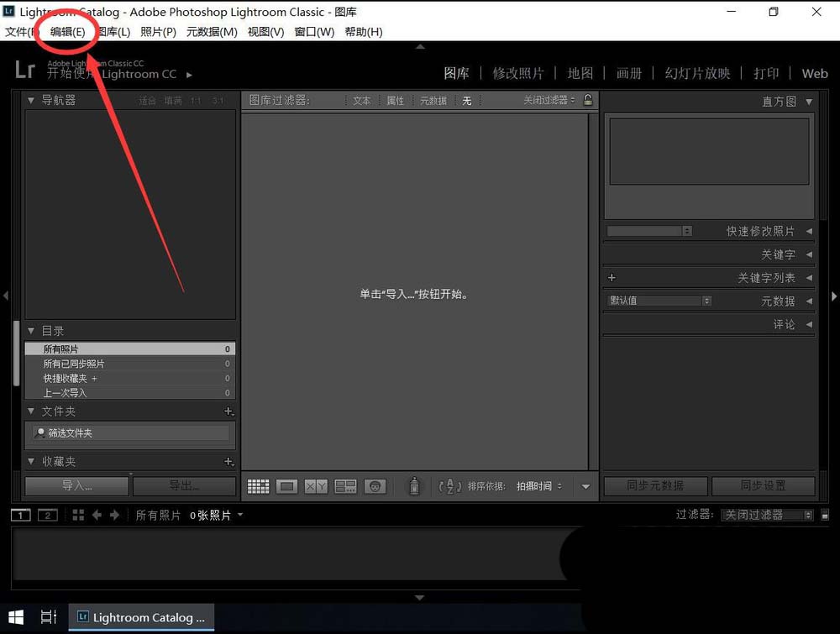This screenshot has width=840, height=634.
Task: Open the 关闭过滤器 dropdown in the library filter bar
Action: (x=549, y=100)
